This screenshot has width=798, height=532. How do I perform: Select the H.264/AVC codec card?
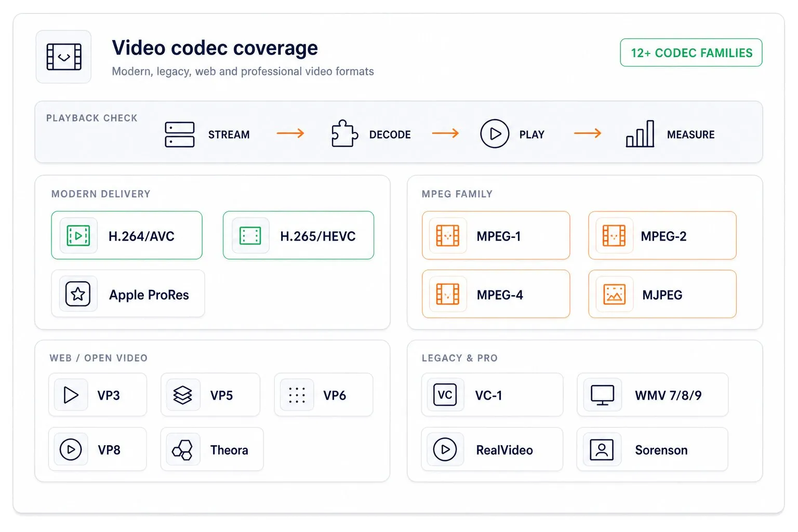pyautogui.click(x=127, y=235)
